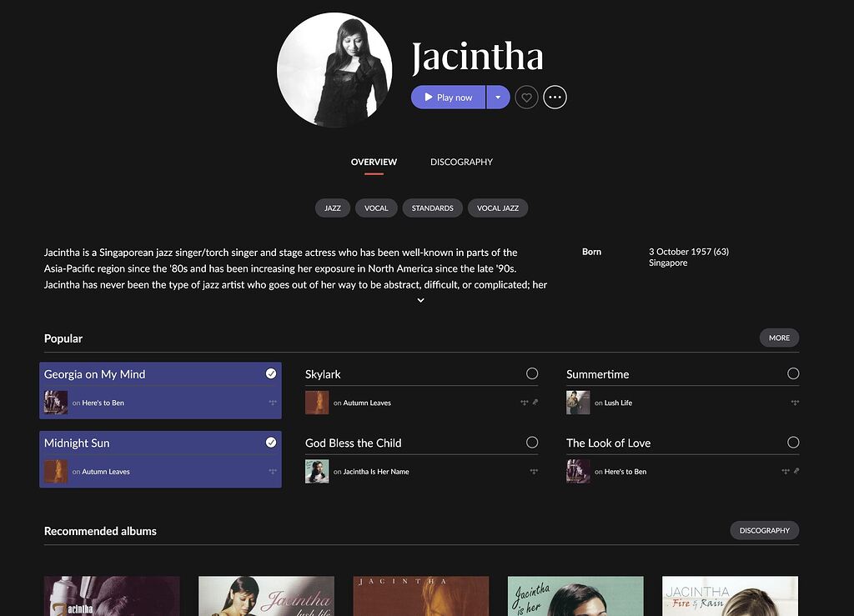Click the heart favorite icon for Jacintha
The image size is (854, 616).
(526, 98)
